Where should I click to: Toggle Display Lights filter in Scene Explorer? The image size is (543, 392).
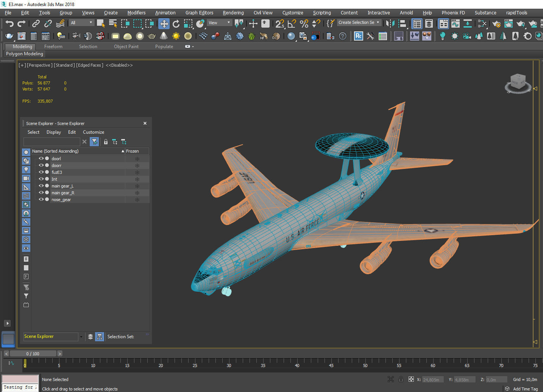pyautogui.click(x=26, y=170)
